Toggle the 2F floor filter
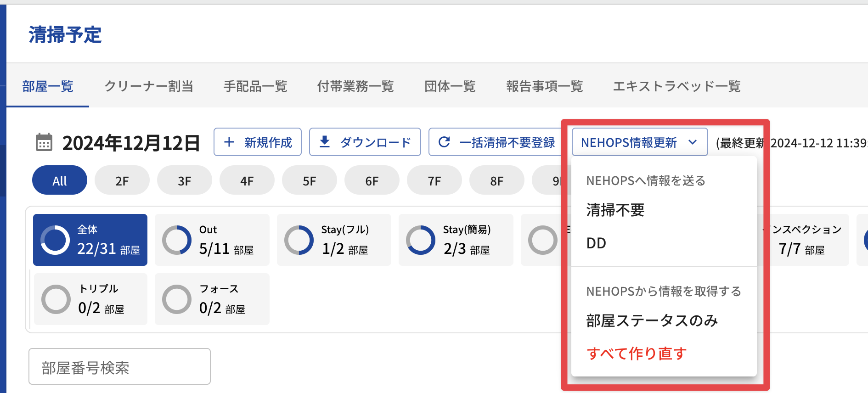 point(122,180)
